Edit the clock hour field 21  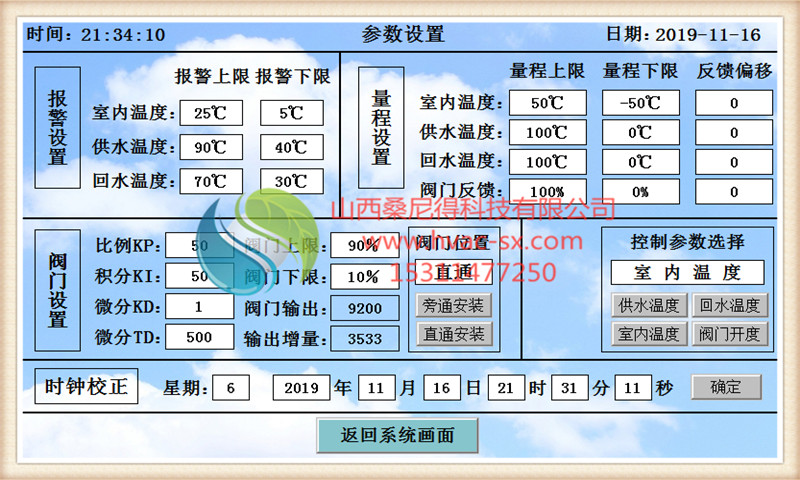(506, 388)
